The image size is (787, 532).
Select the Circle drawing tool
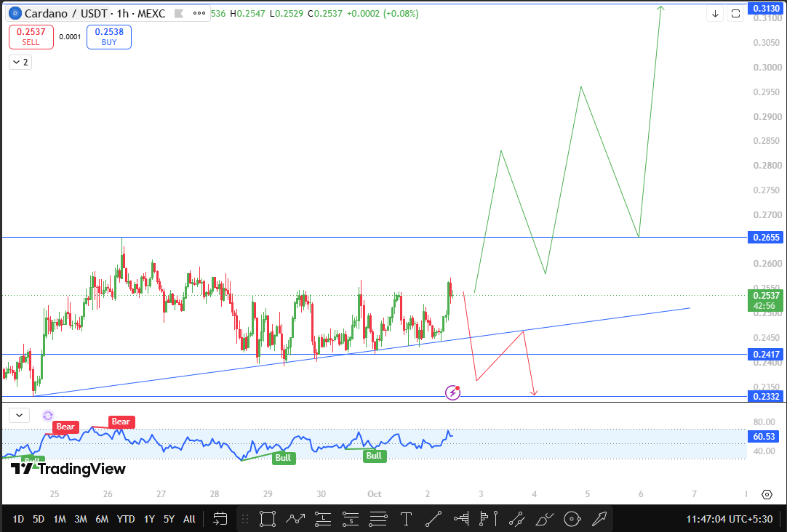coord(572,519)
